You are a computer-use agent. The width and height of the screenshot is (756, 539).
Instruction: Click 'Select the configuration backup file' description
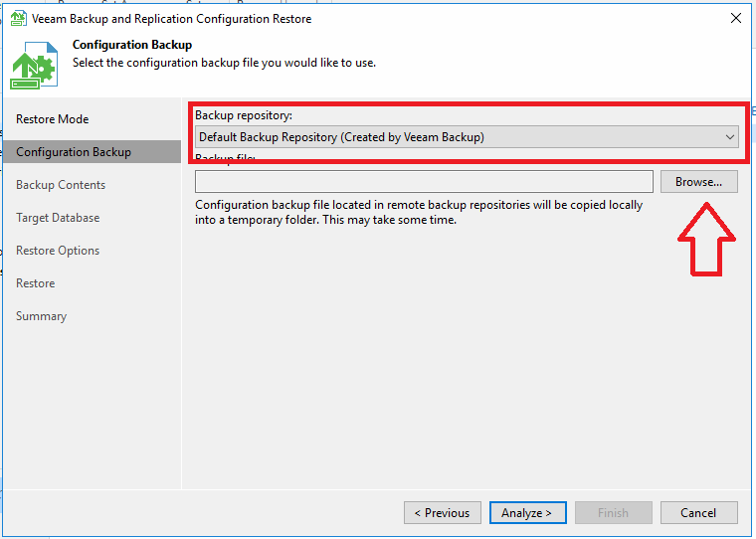click(x=224, y=63)
